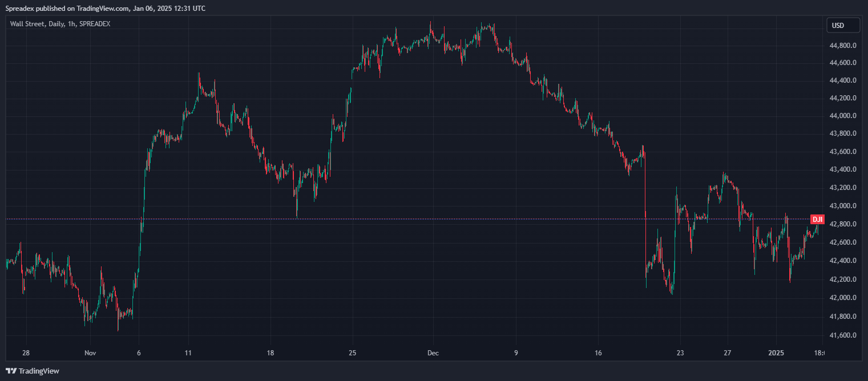This screenshot has height=381, width=868.
Task: Click the '25' date axis label
Action: click(352, 353)
